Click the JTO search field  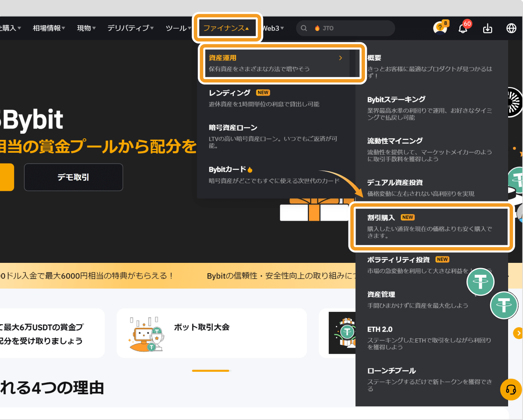pos(346,28)
